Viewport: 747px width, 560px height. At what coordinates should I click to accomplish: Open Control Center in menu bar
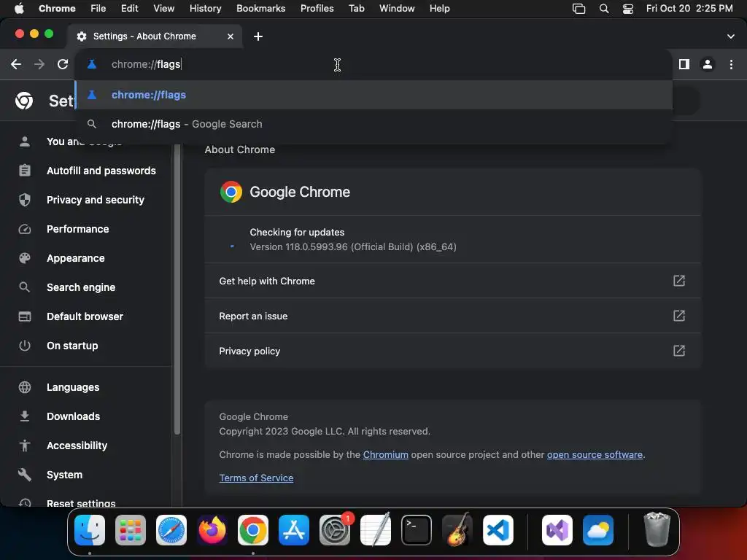pos(628,9)
